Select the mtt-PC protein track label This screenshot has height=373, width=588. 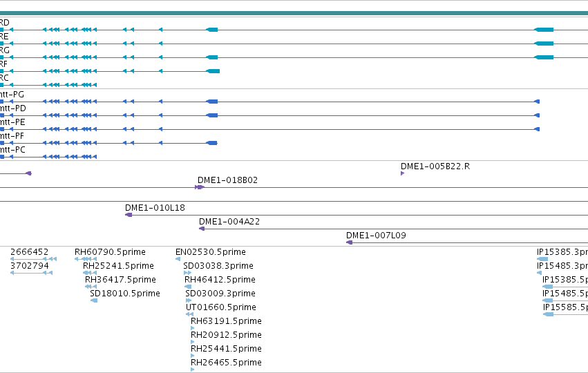(x=12, y=150)
